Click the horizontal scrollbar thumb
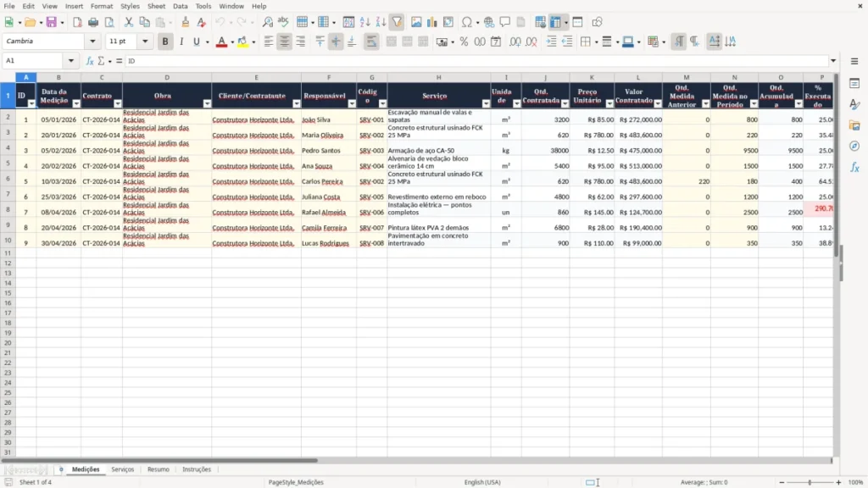The height and width of the screenshot is (488, 868). coord(159,460)
